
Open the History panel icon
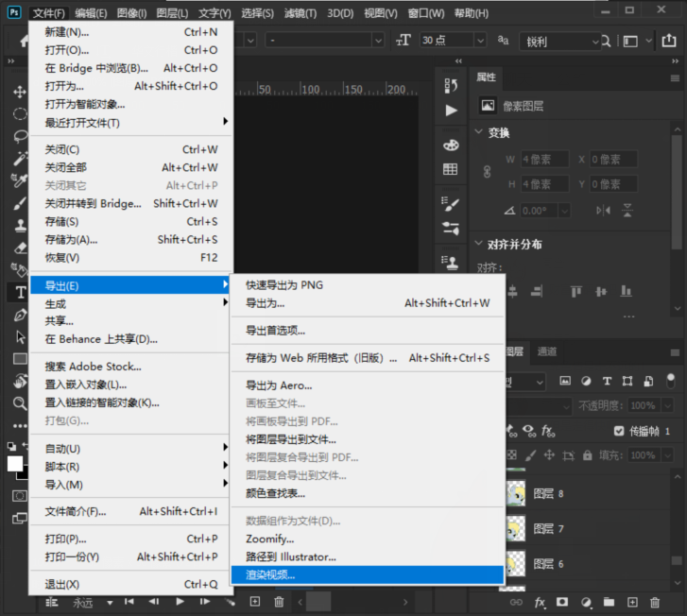pos(451,86)
